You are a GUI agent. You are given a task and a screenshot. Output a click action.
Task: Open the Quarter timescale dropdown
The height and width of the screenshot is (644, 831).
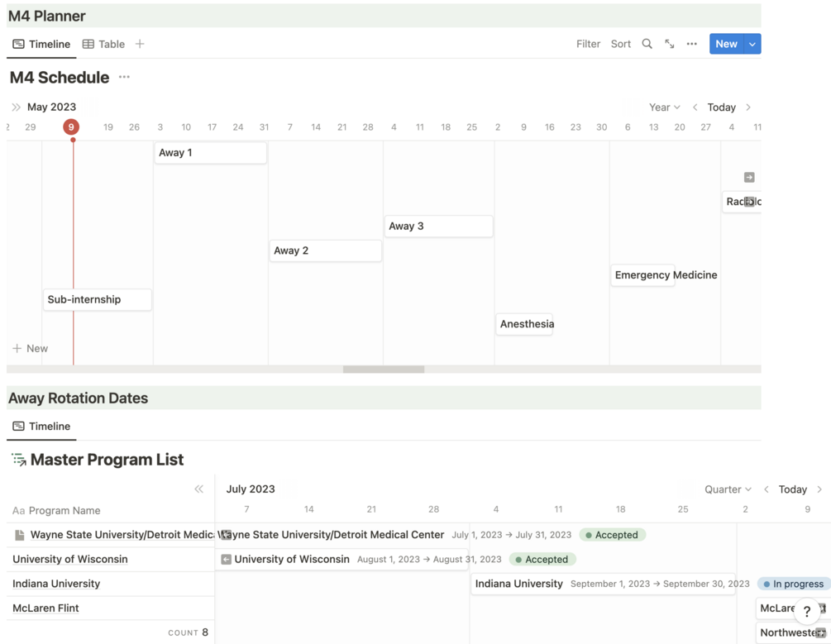[728, 489]
